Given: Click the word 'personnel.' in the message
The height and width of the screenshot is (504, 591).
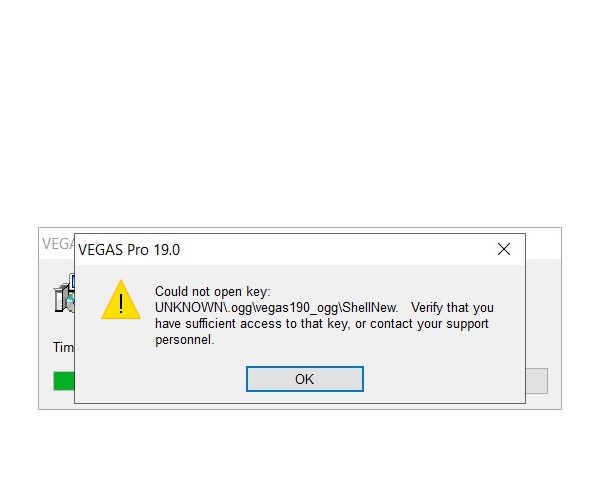Looking at the screenshot, I should (185, 340).
